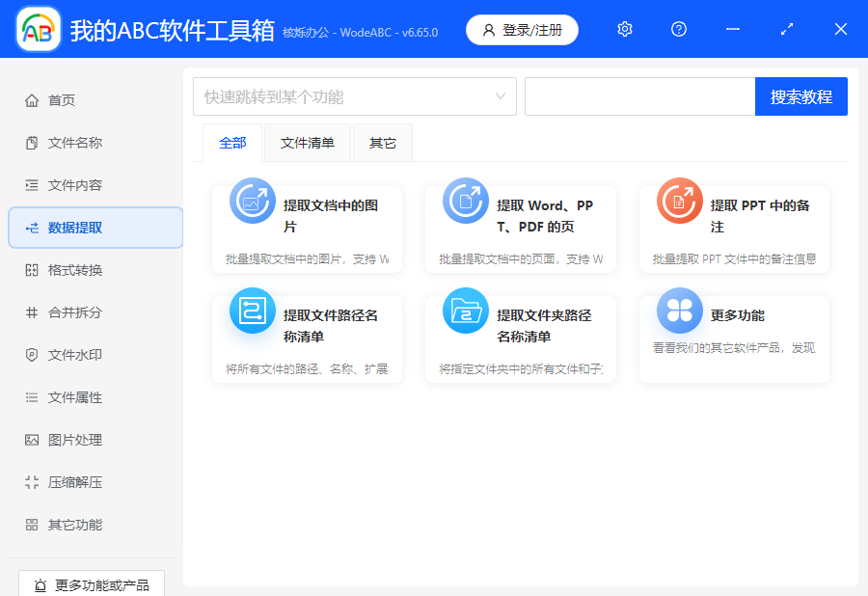Image resolution: width=868 pixels, height=596 pixels.
Task: Click the extract Word/PPT/PDF pages round icon
Action: [466, 201]
